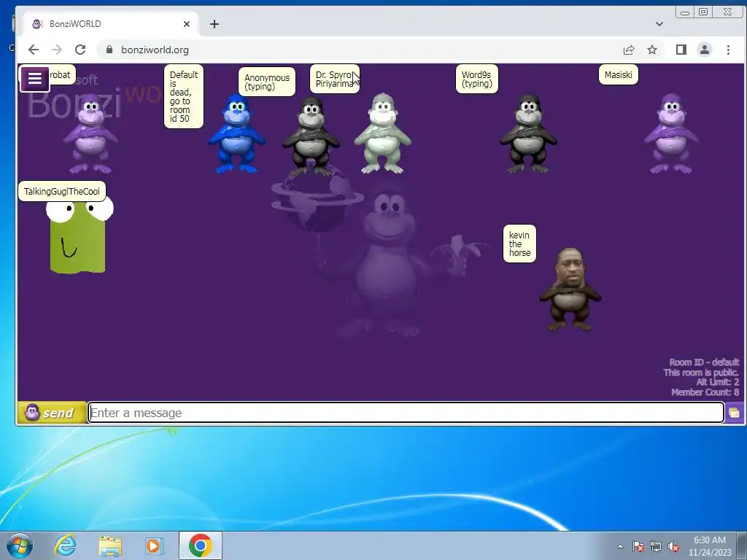Click the 'Default is dead' speech bubble
This screenshot has height=560, width=747.
pyautogui.click(x=183, y=97)
